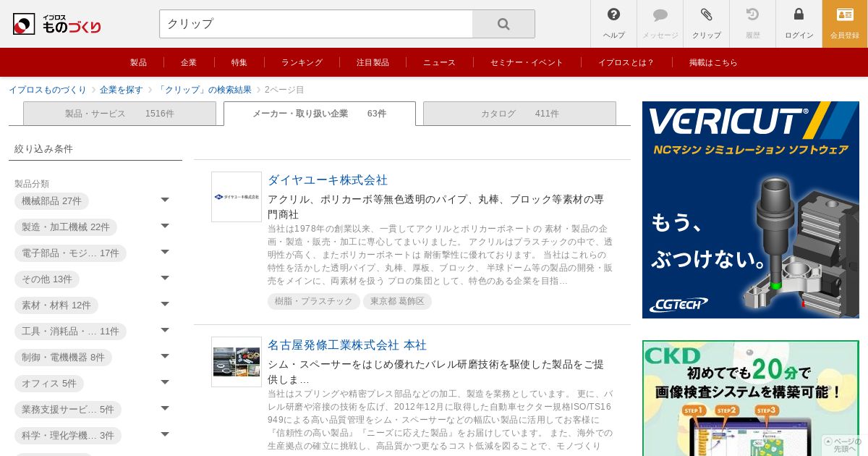Open the ダイヤユーキ株式会社 company link
868x456 pixels.
[x=328, y=180]
